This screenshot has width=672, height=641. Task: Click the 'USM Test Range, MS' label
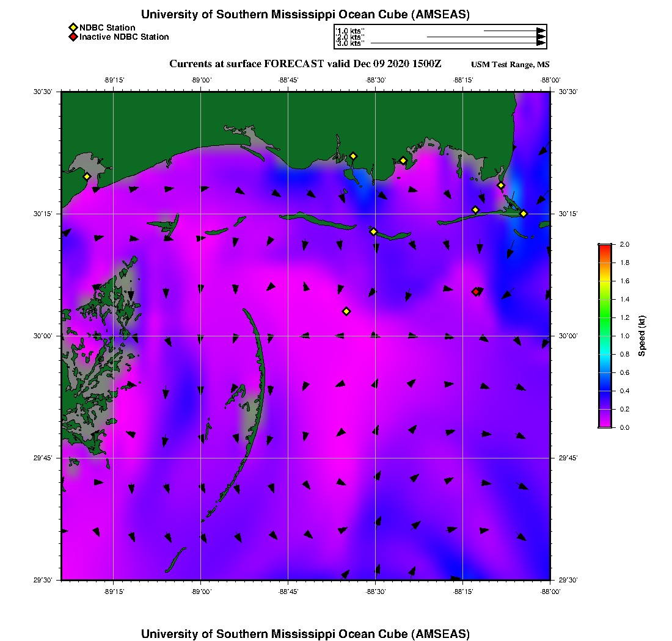510,65
